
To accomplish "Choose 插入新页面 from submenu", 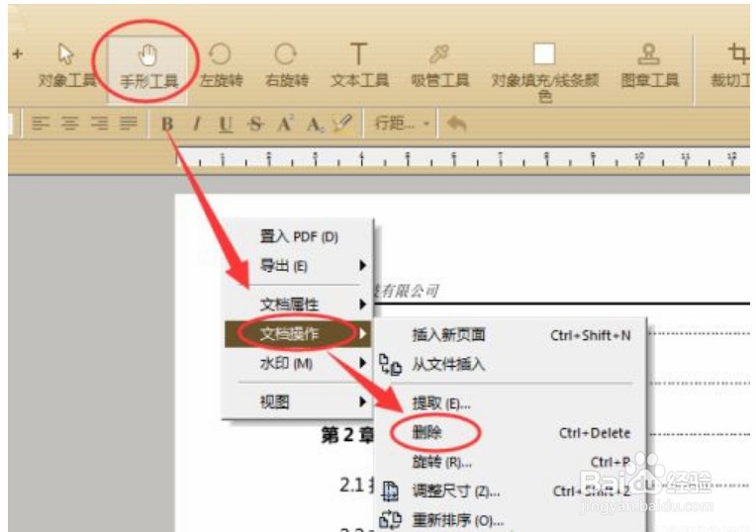I will tap(511, 335).
